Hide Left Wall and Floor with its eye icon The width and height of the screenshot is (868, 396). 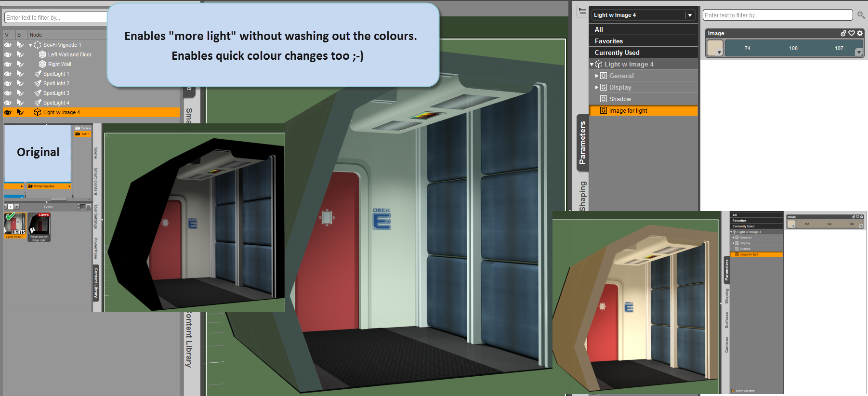(8, 54)
